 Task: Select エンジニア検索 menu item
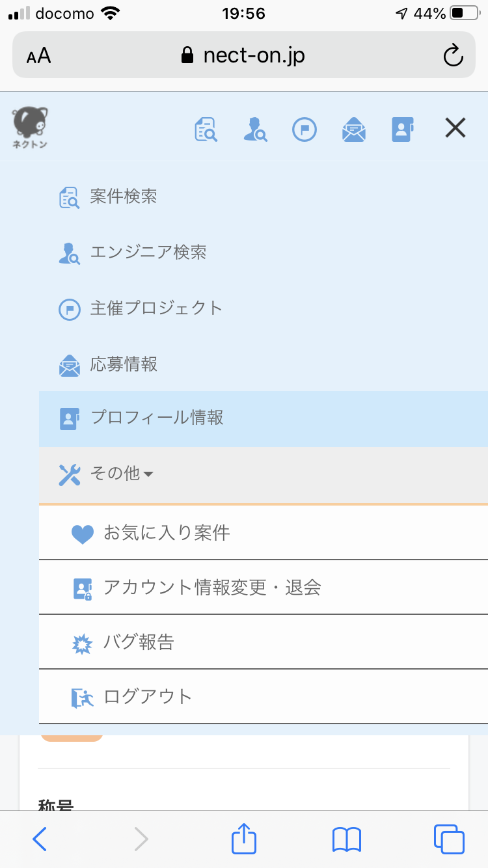pos(264,252)
